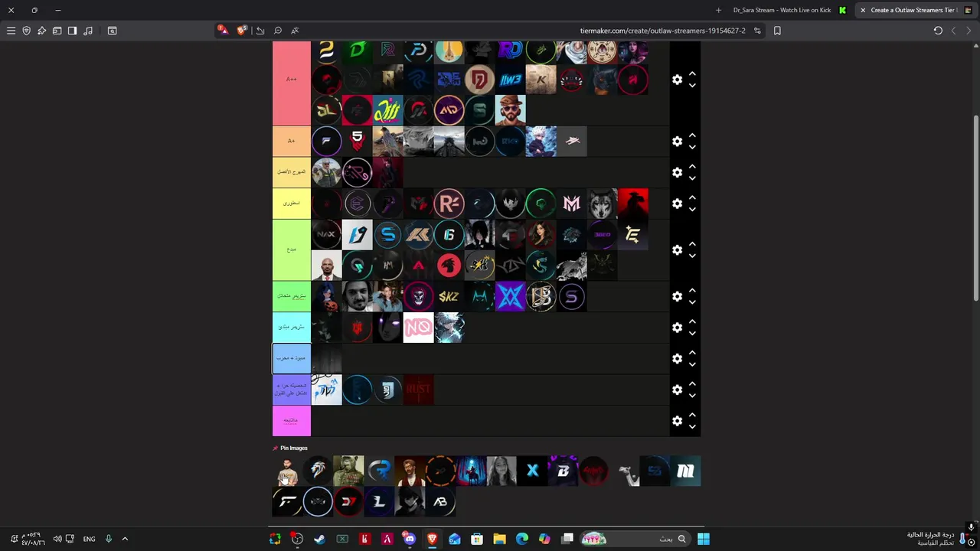This screenshot has height=551, width=980.
Task: Toggle the microphone icon in system tray
Action: pyautogui.click(x=109, y=539)
